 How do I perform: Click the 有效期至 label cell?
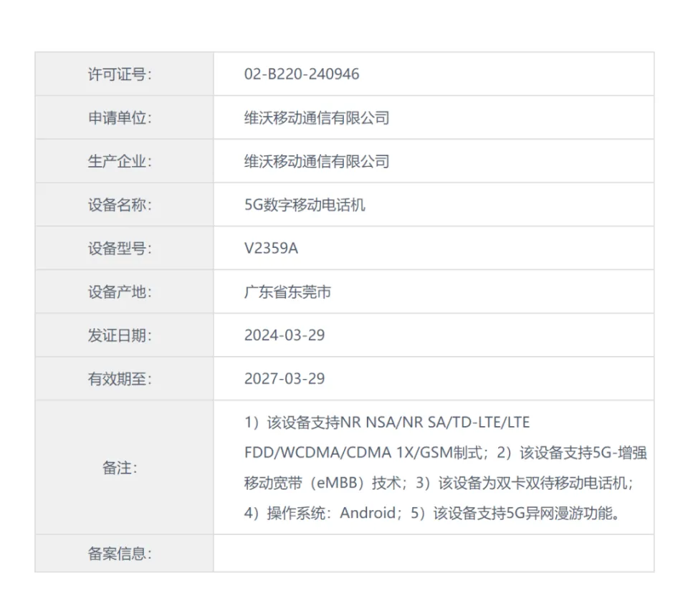click(120, 380)
